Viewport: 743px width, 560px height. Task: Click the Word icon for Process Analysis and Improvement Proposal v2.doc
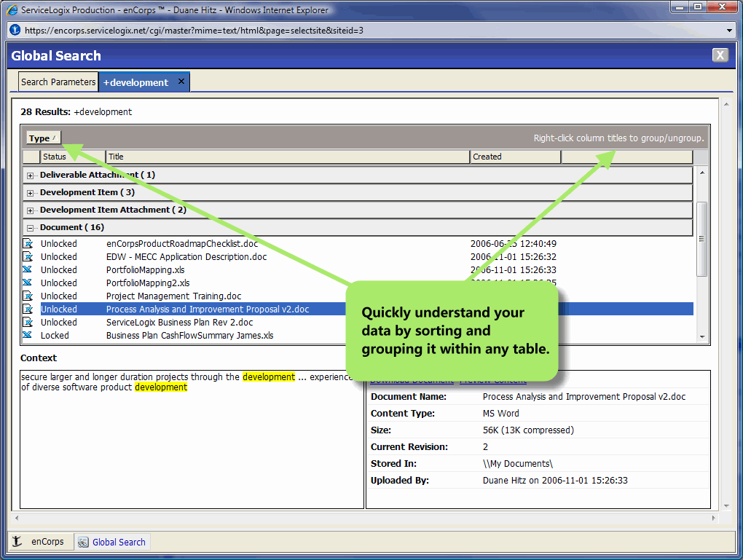(28, 309)
